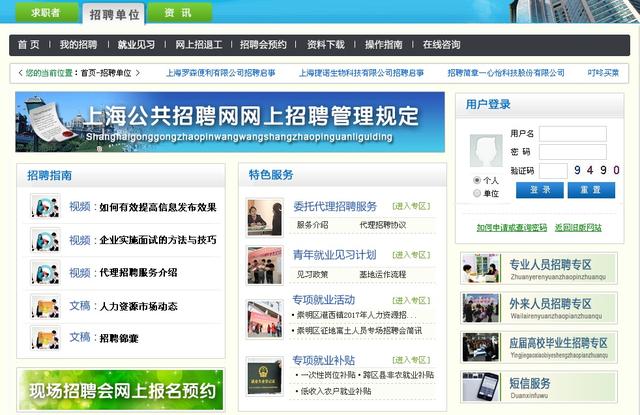Image resolution: width=640 pixels, height=415 pixels.
Task: Open 短信服务 banner with phone icon
Action: 539,387
